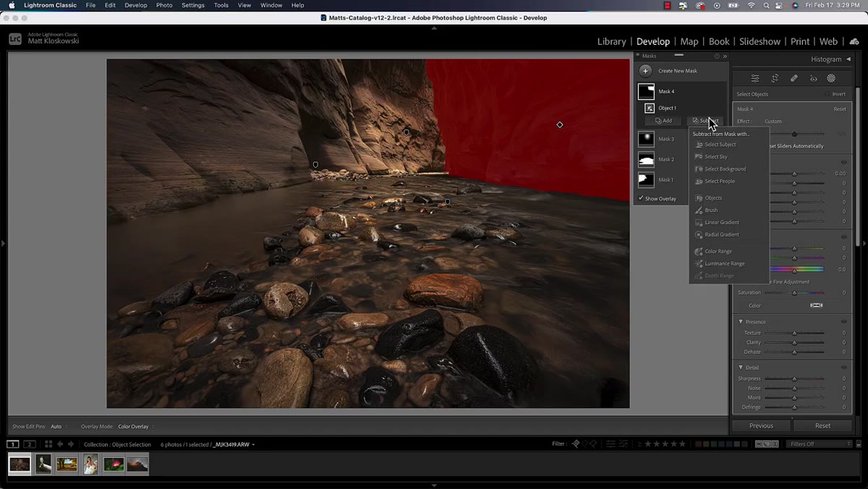Click Create New Mask plus icon
The width and height of the screenshot is (868, 489).
pos(645,71)
